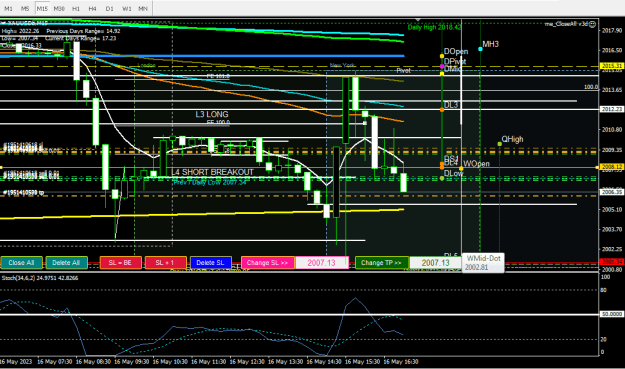Image resolution: width=625 pixels, height=369 pixels.
Task: Click the SL + 1 button
Action: pos(165,263)
